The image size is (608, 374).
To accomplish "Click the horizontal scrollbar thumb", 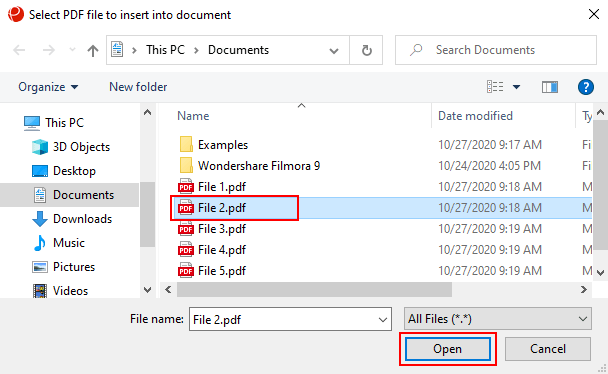I will [x=314, y=290].
